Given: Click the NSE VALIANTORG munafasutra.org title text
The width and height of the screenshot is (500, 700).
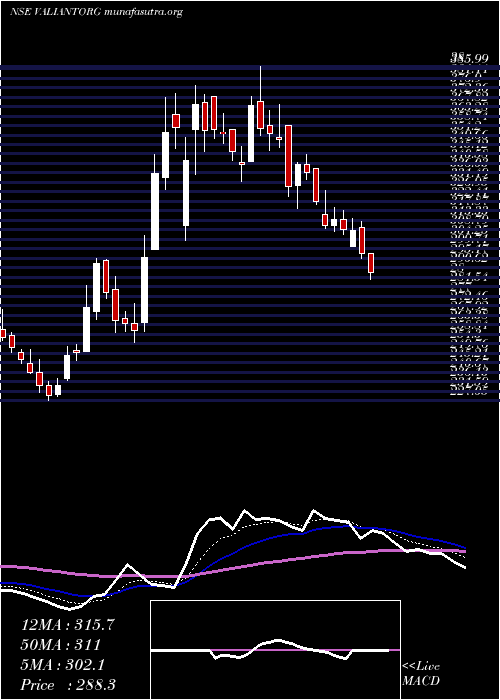Looking at the screenshot, I should point(96,12).
